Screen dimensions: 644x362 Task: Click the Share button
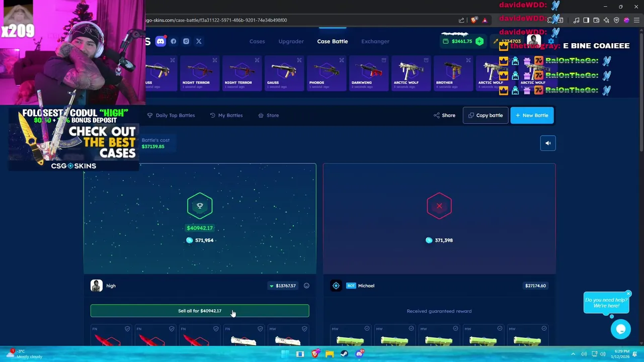[x=444, y=115]
